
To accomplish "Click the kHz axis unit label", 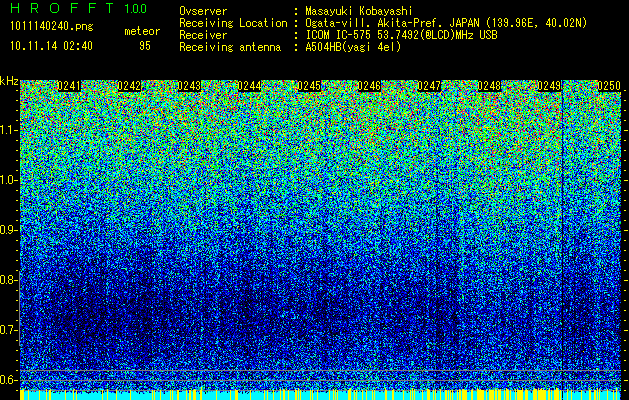I will point(9,81).
